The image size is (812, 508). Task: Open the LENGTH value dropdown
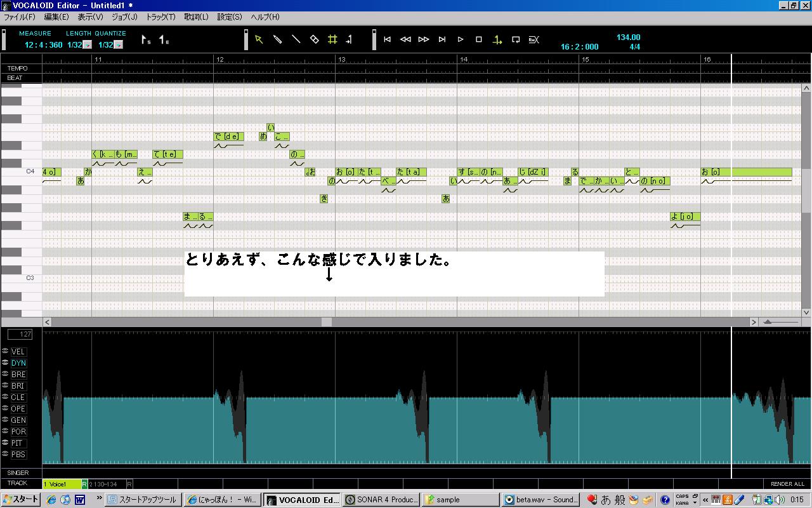point(88,45)
